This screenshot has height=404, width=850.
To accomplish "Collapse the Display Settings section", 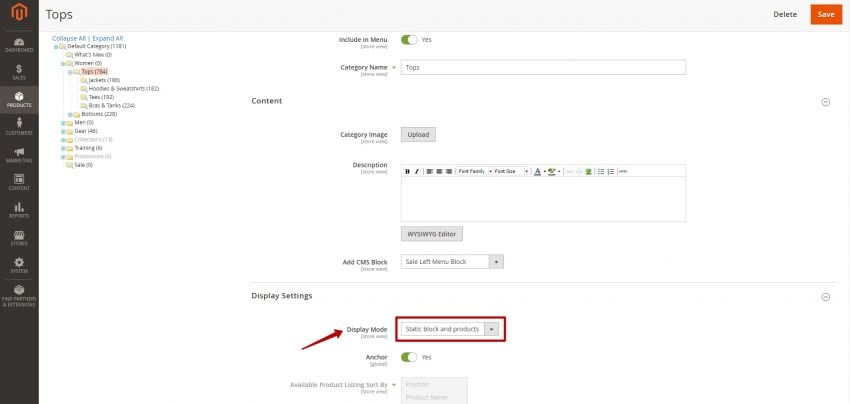I will pos(826,297).
